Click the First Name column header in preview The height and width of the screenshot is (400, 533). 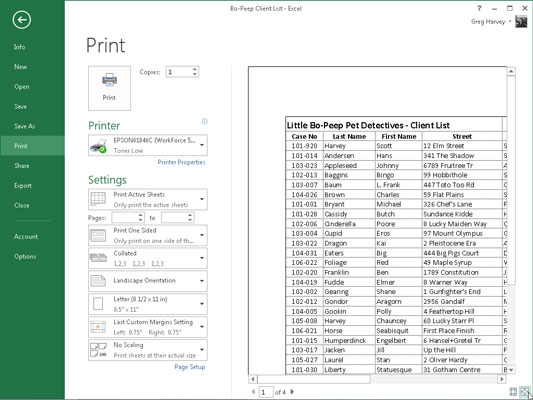[x=399, y=136]
